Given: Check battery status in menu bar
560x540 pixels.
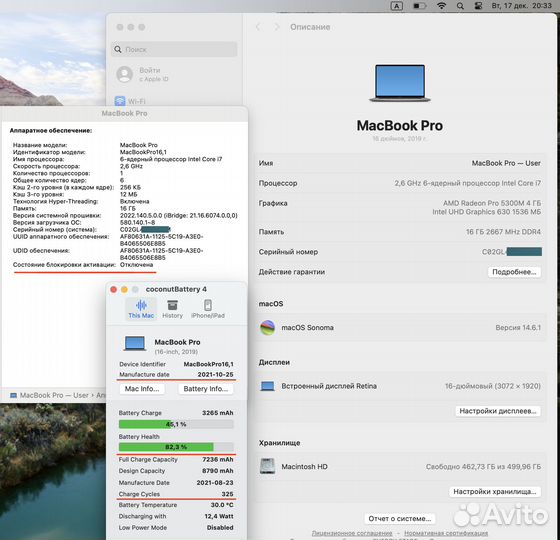Looking at the screenshot, I should click(x=420, y=6).
